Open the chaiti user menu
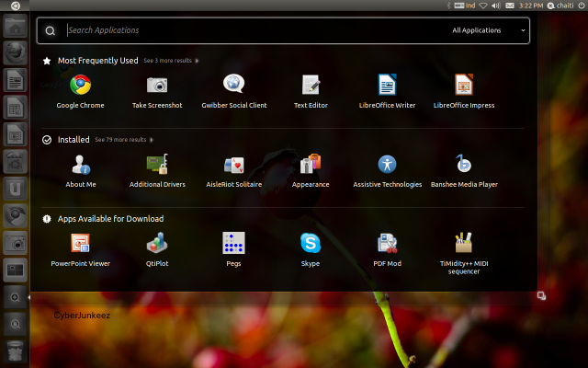Screen dimensions: 588x368 click(x=560, y=6)
